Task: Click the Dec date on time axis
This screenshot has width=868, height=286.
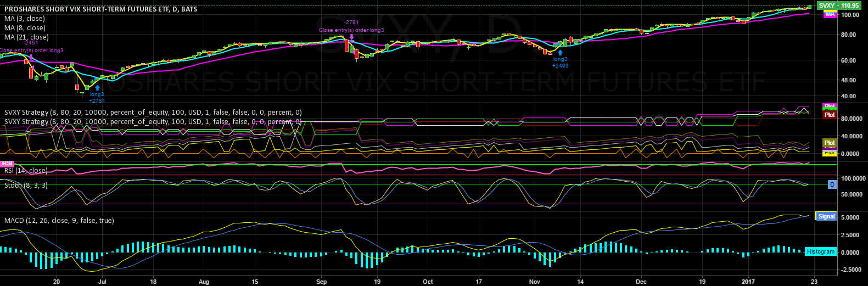Action: pos(641,282)
